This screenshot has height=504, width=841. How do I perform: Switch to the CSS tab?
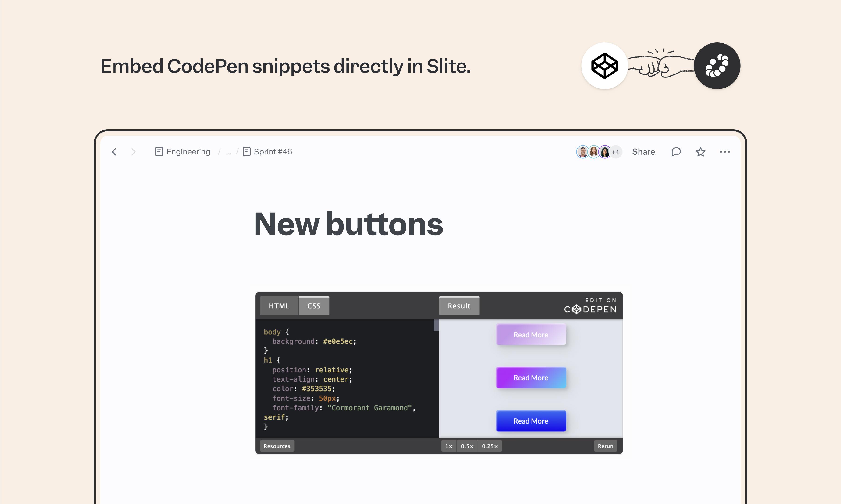(314, 306)
